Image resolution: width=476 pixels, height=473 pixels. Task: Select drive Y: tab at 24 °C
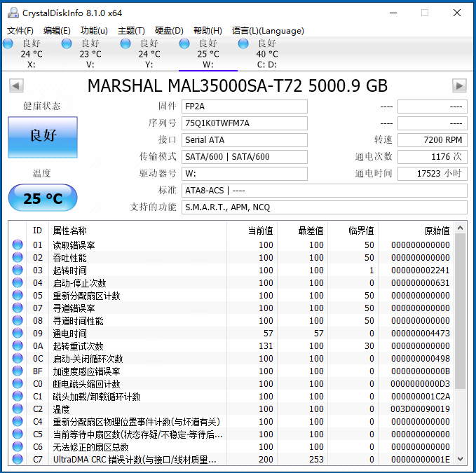[149, 54]
